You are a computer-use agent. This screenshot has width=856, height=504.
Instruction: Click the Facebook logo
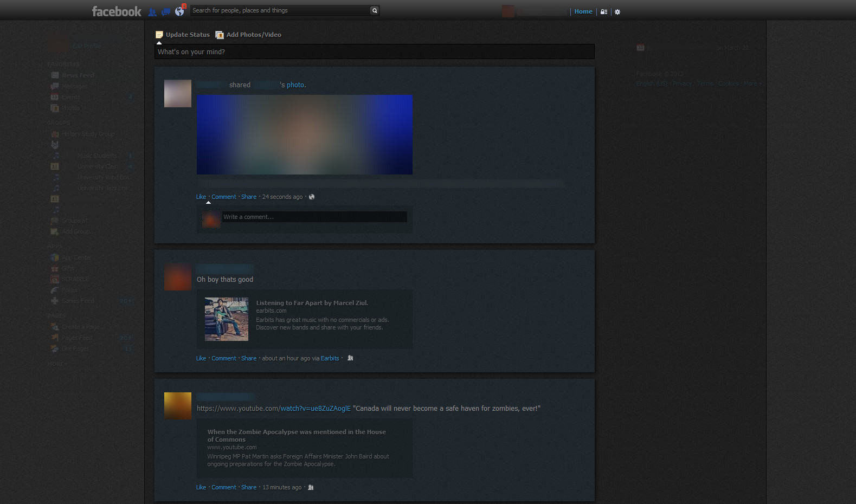(x=116, y=11)
